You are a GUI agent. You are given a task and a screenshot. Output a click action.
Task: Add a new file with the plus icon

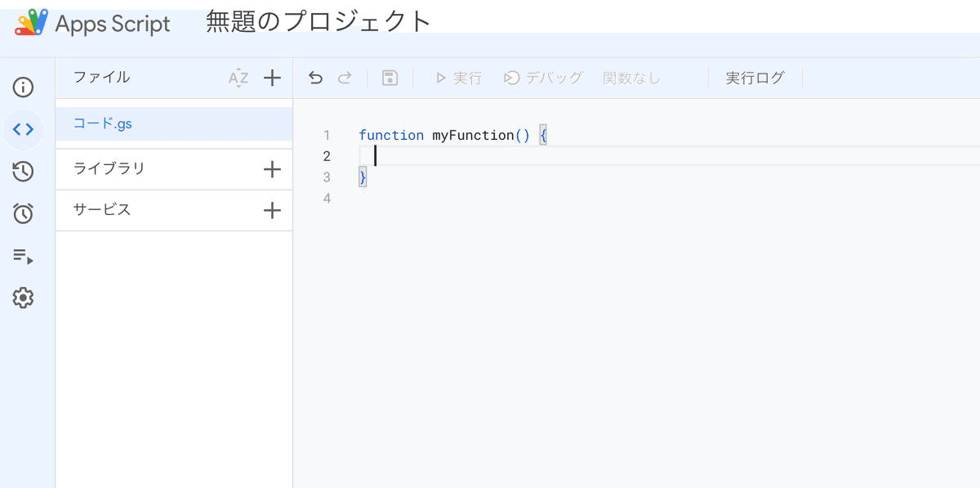272,78
